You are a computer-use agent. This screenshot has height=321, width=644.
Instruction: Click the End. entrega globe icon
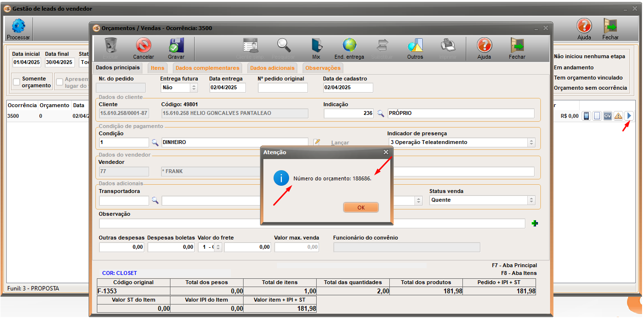[349, 46]
